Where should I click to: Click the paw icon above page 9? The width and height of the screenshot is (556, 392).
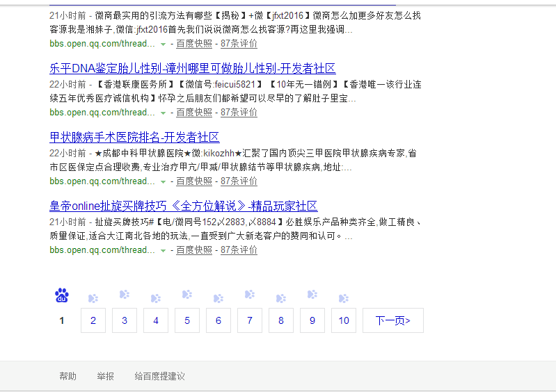pyautogui.click(x=312, y=294)
